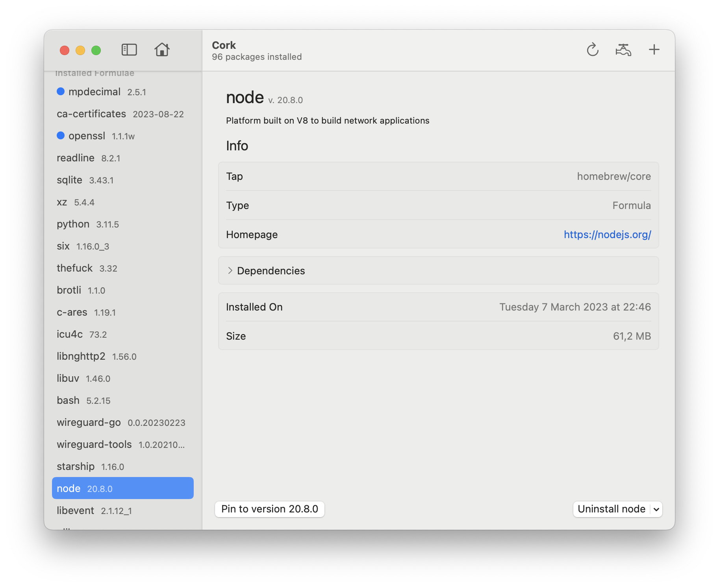Open tap management with the faucet icon
719x588 pixels.
(x=623, y=50)
